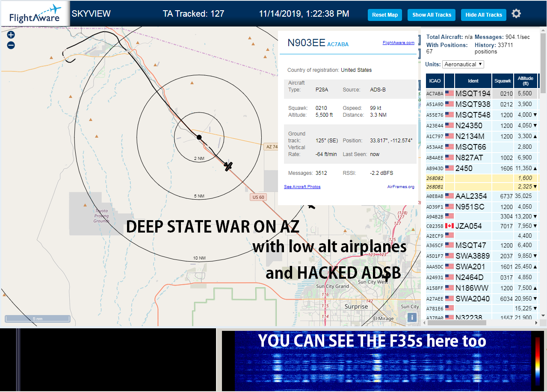
Task: Click the 5 nm map scale bar
Action: (x=38, y=318)
